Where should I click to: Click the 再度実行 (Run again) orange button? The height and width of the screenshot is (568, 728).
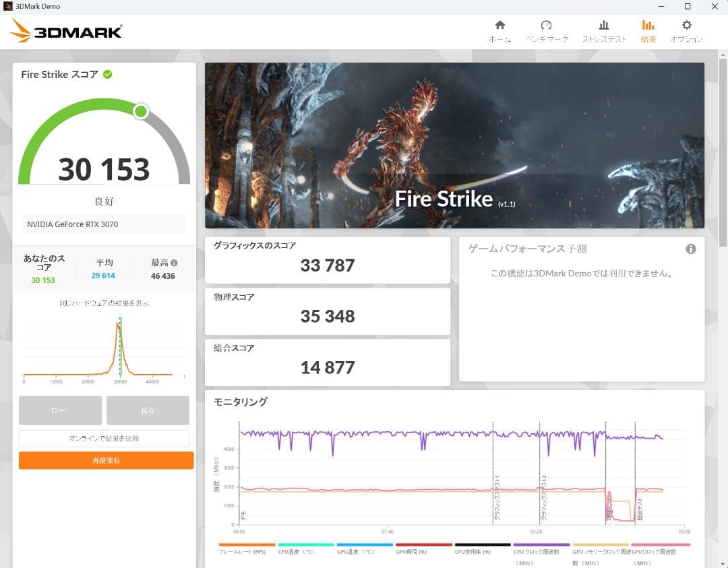(x=106, y=460)
